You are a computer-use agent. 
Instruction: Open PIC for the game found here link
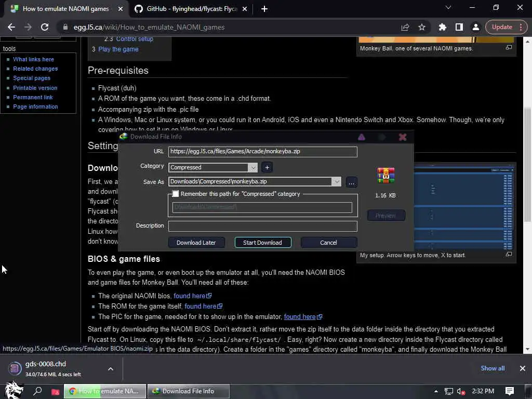pyautogui.click(x=303, y=317)
